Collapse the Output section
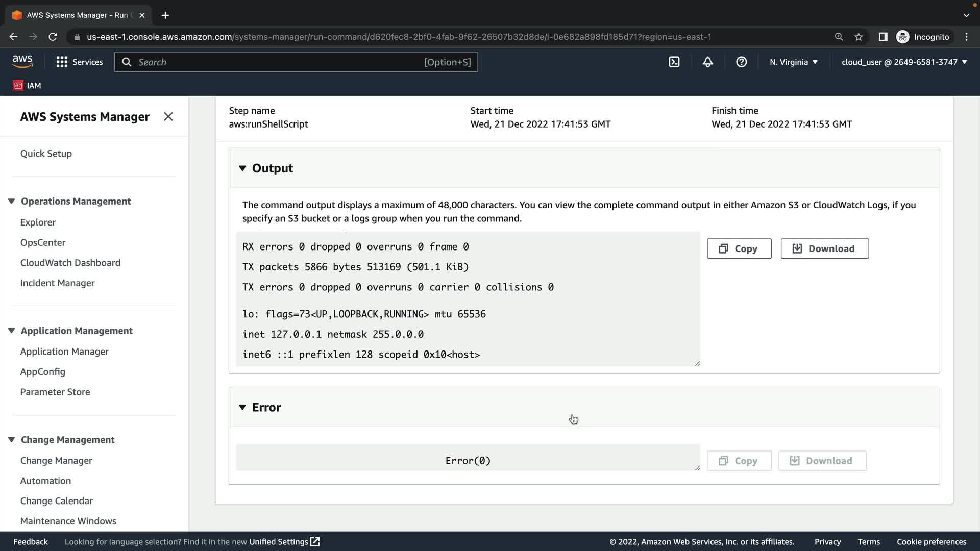Viewport: 980px width, 551px height. (242, 168)
